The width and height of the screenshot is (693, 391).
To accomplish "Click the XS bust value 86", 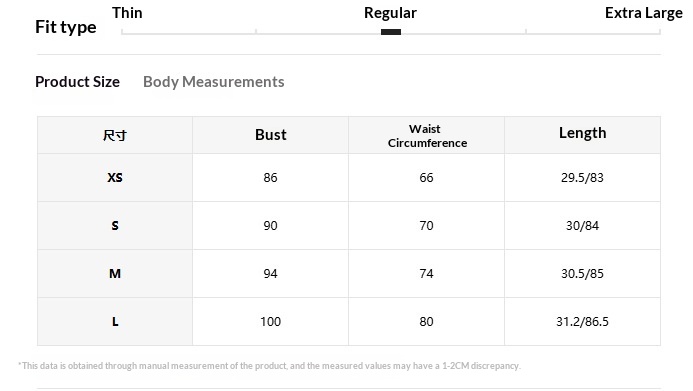I will point(270,178).
